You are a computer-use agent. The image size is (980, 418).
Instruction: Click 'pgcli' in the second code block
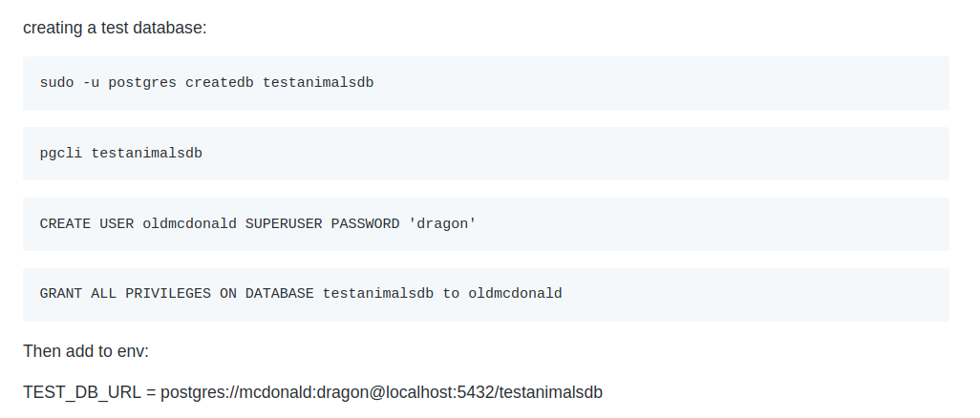(x=61, y=153)
